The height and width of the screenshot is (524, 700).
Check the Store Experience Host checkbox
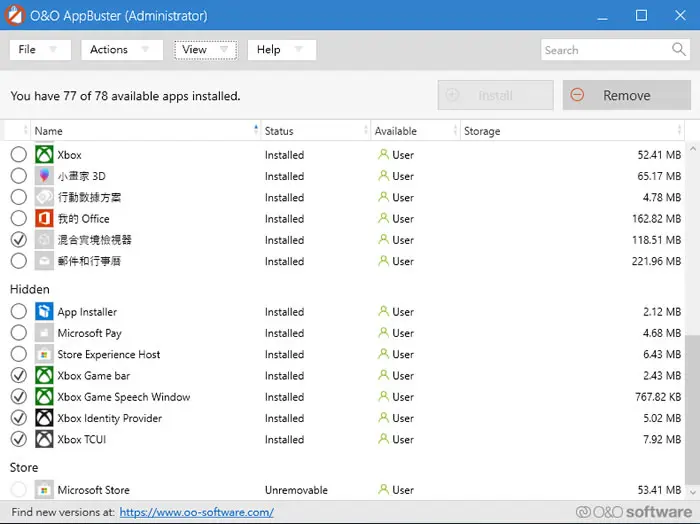click(x=19, y=354)
